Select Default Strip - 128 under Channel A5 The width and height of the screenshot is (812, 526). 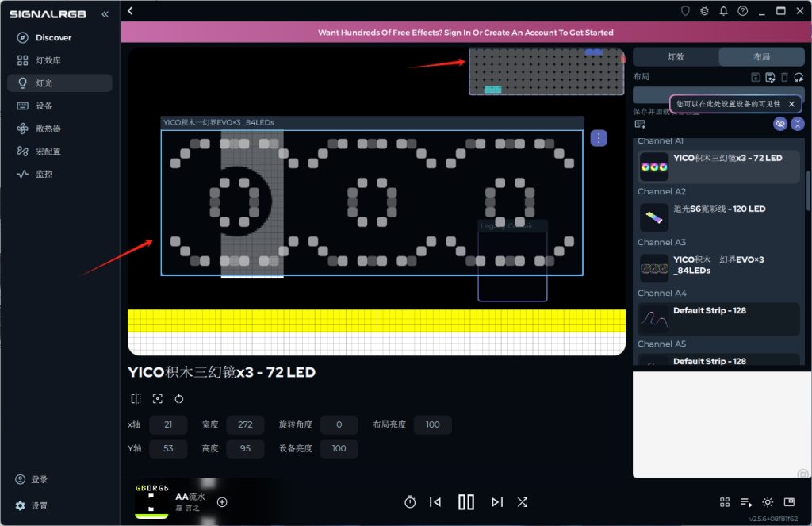point(718,359)
